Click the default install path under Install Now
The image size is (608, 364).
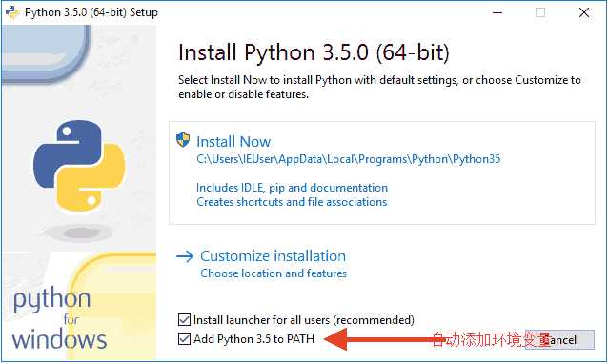pos(348,159)
